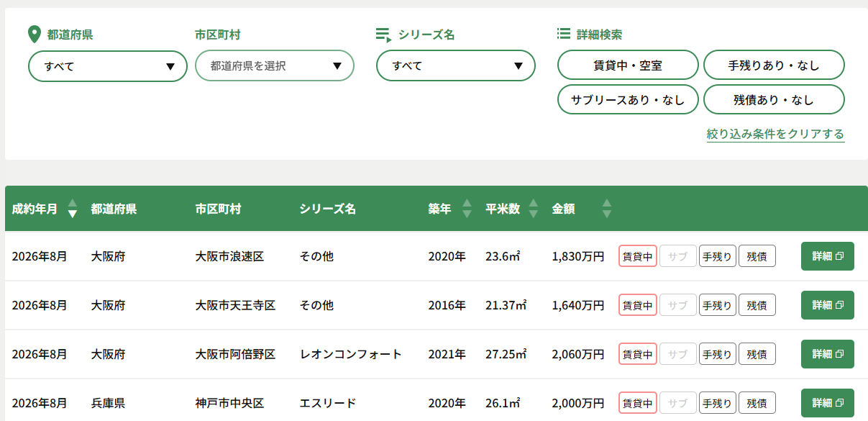Toggle the 残債あり・なし filter
Screen dimensions: 868x421
[774, 99]
